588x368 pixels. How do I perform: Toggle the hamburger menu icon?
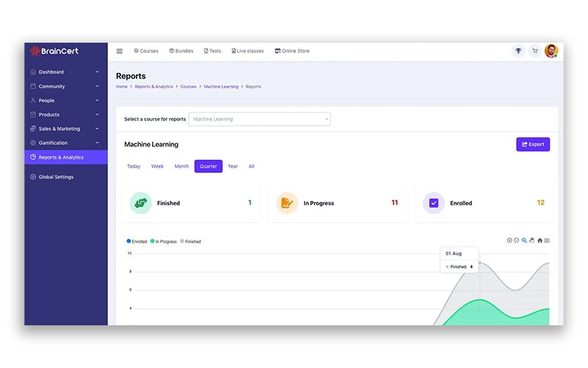coord(119,51)
